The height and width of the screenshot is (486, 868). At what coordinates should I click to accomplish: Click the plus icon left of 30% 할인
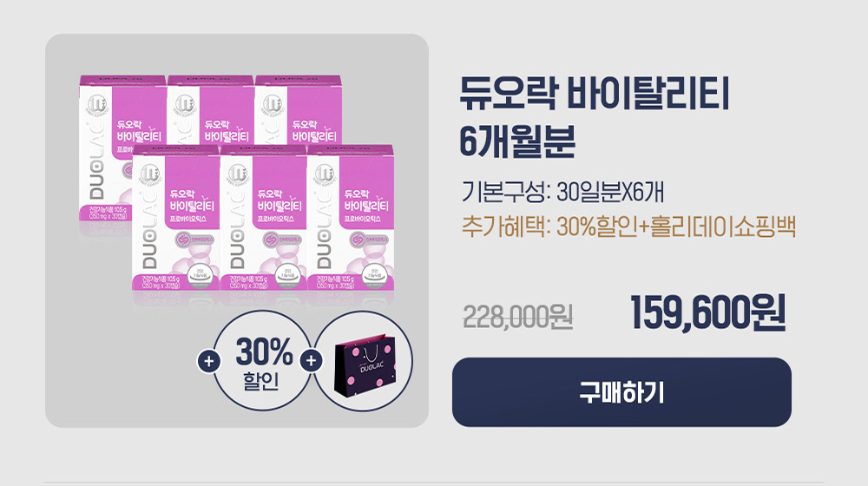208,361
